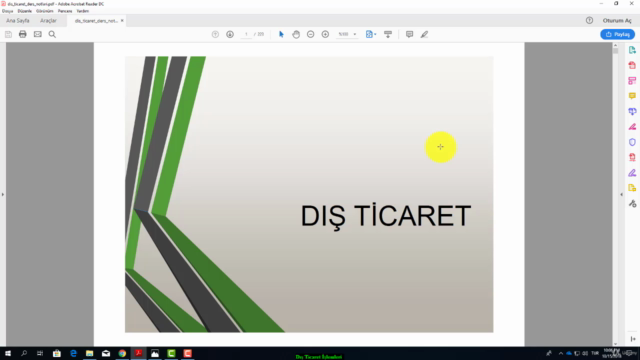Open the Düzenle menu
640x360 pixels.
(24, 11)
